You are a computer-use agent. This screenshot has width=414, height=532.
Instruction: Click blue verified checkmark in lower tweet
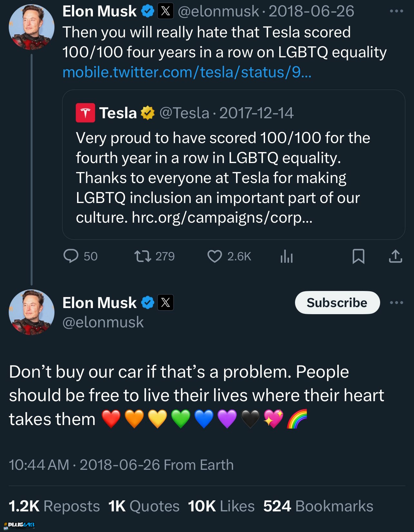click(x=148, y=303)
